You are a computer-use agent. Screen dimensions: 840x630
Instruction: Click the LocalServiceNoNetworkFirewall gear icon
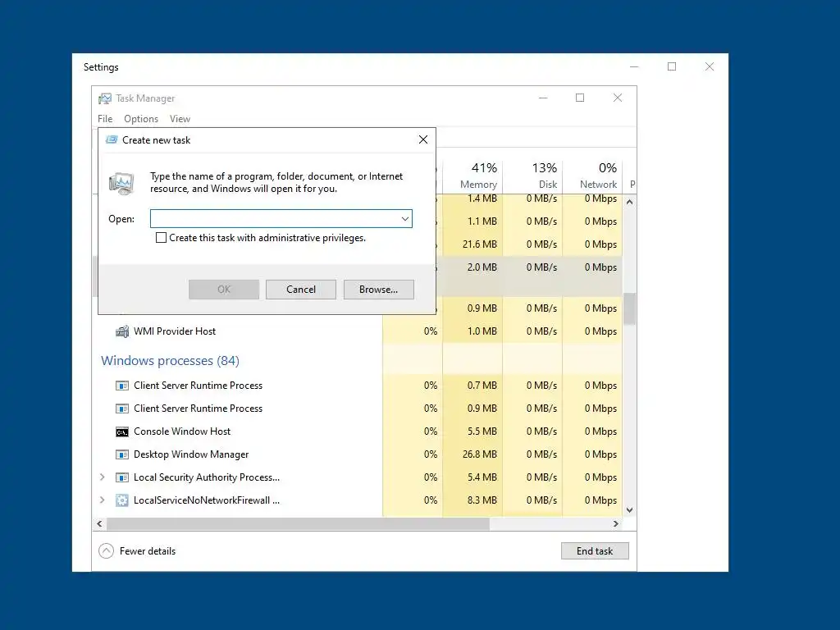[x=122, y=500]
